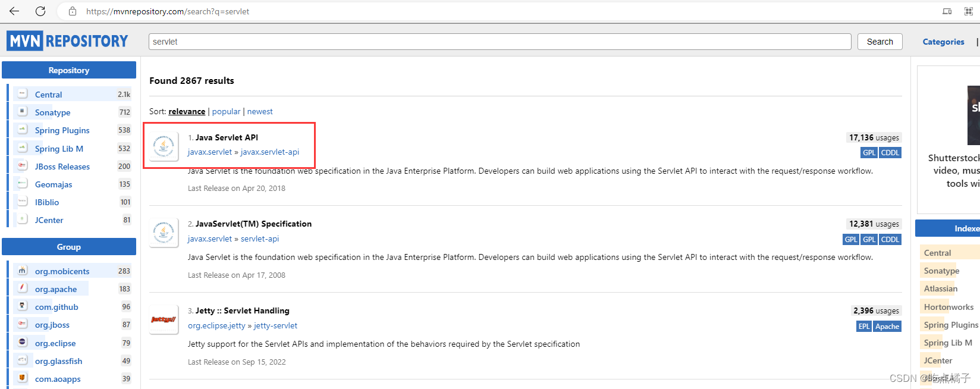The image size is (980, 389).
Task: Filter by org.mobicents group link
Action: click(x=62, y=271)
